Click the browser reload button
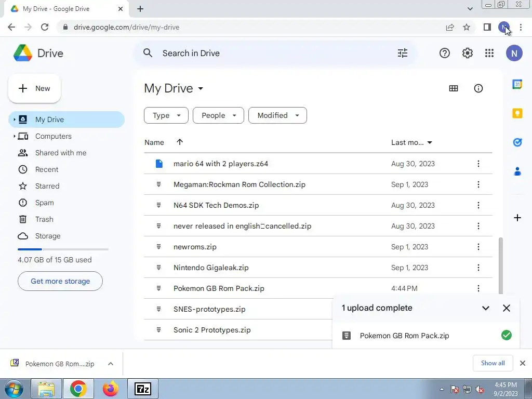 [45, 27]
